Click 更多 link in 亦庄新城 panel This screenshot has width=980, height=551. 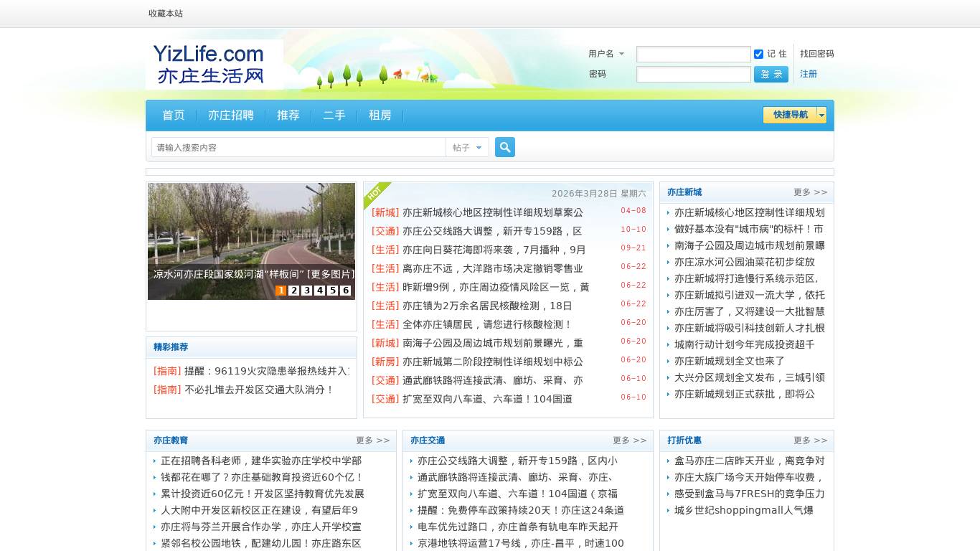[810, 192]
